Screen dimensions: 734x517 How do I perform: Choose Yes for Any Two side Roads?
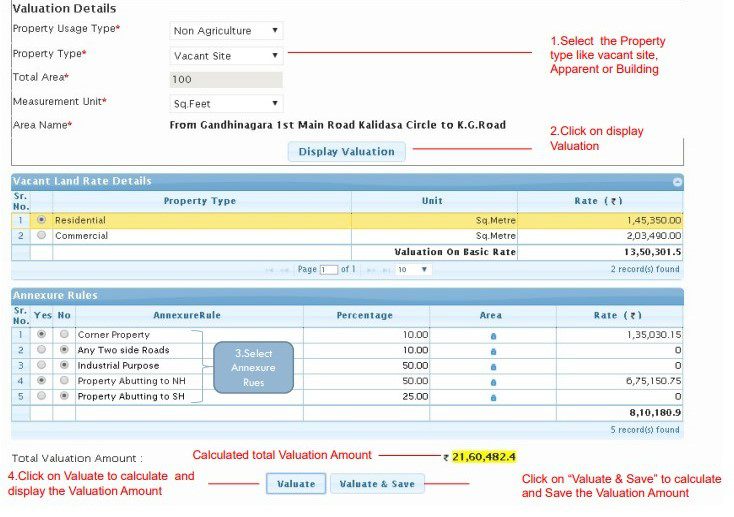click(x=41, y=349)
